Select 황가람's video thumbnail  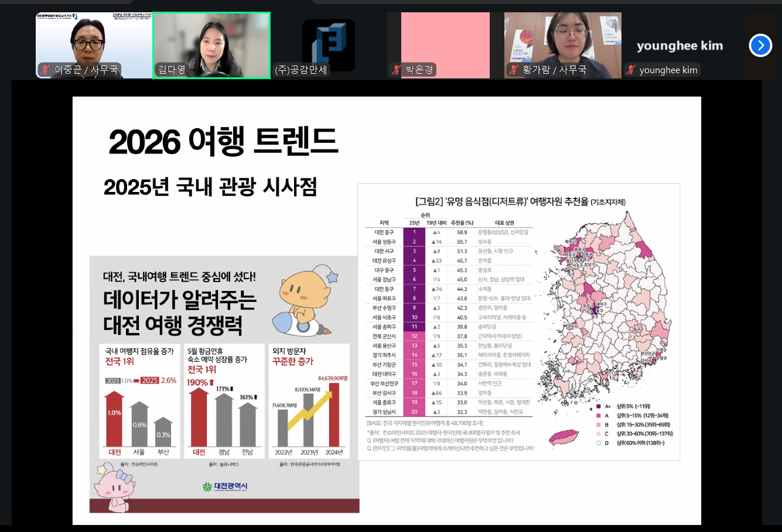click(563, 45)
